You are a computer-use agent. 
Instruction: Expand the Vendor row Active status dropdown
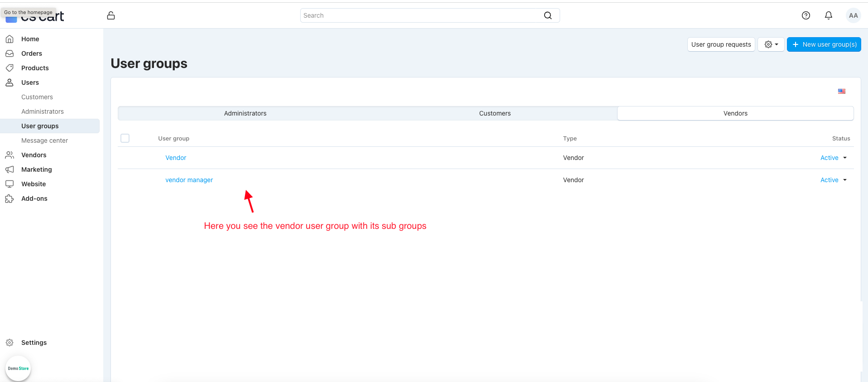(x=833, y=158)
